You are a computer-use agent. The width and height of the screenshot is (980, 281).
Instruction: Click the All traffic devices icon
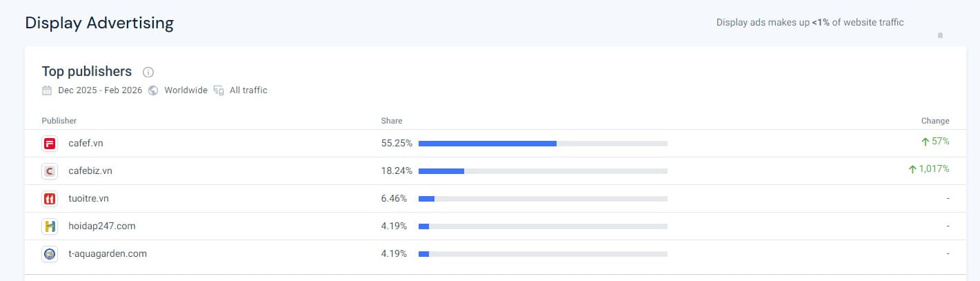click(219, 90)
